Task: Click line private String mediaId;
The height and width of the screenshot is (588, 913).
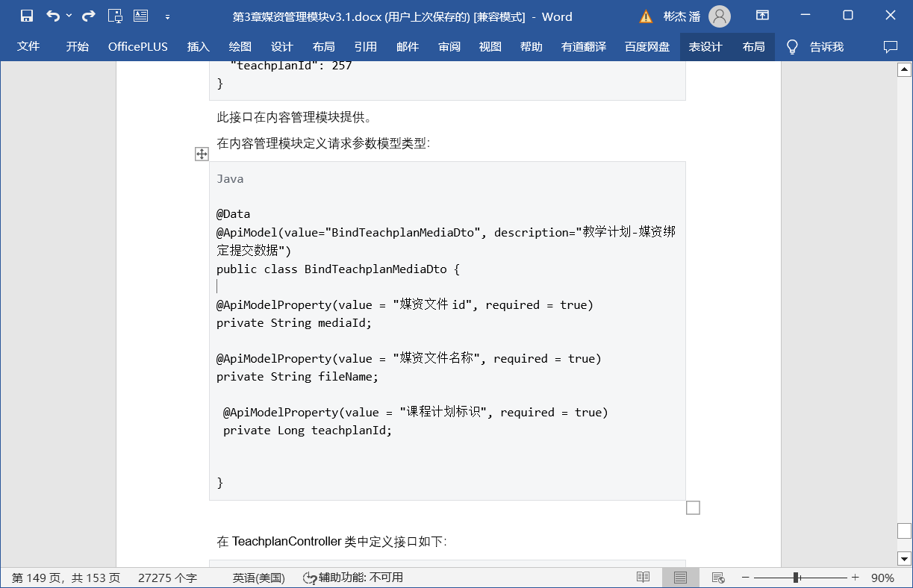Action: coord(294,323)
